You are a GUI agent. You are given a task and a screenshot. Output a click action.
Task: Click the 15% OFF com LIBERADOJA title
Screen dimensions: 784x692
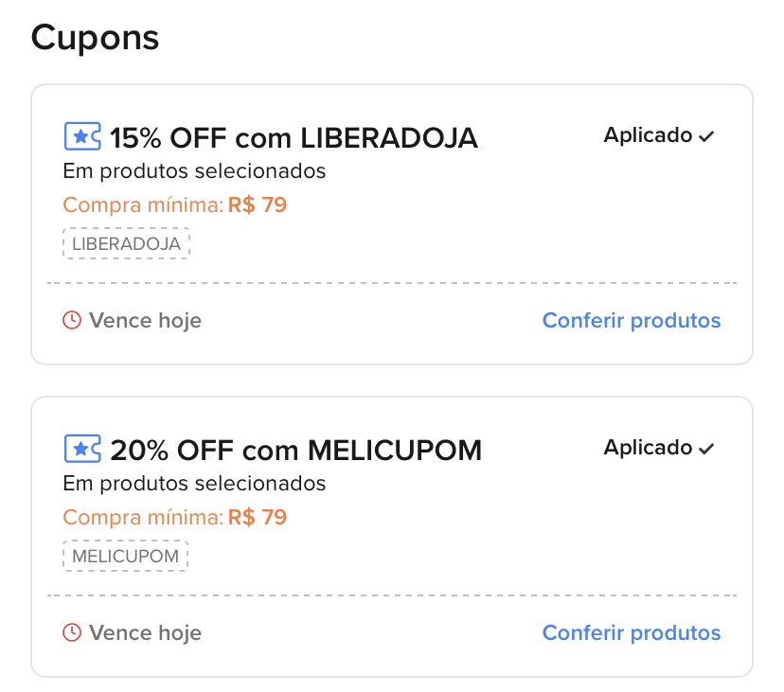(294, 138)
